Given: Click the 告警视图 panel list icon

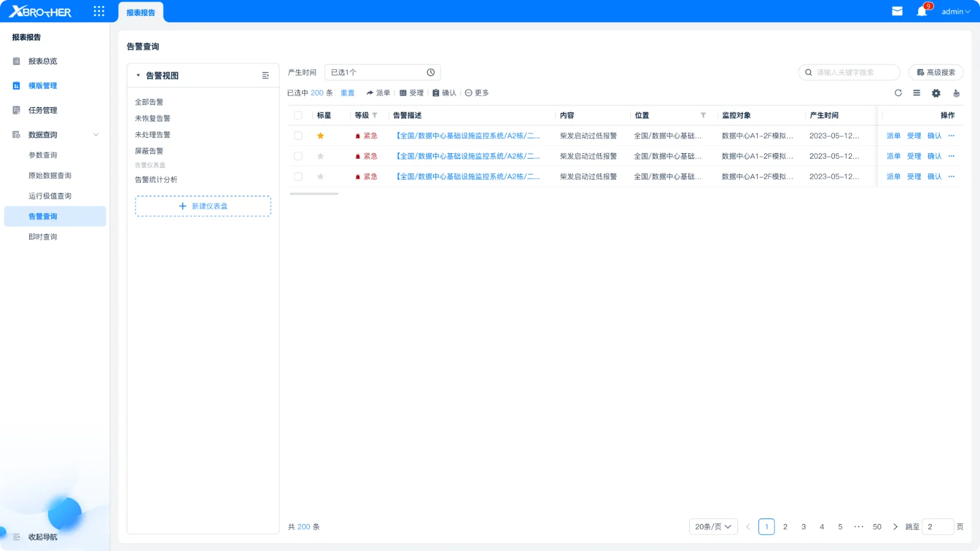Looking at the screenshot, I should tap(265, 75).
